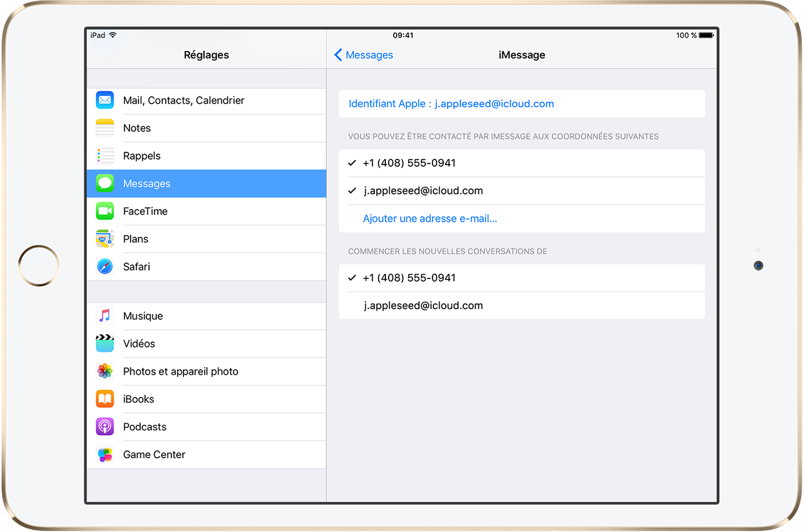Tap the iPad Home button

coord(39,265)
